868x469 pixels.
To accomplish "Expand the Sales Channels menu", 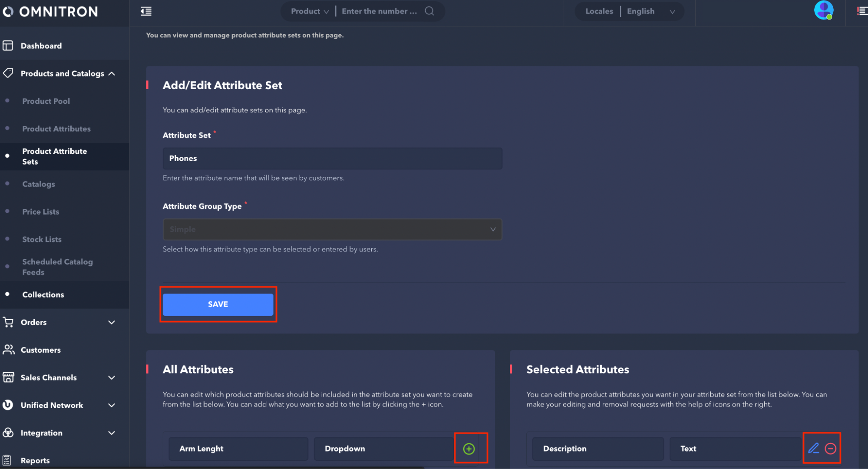I will [x=112, y=378].
